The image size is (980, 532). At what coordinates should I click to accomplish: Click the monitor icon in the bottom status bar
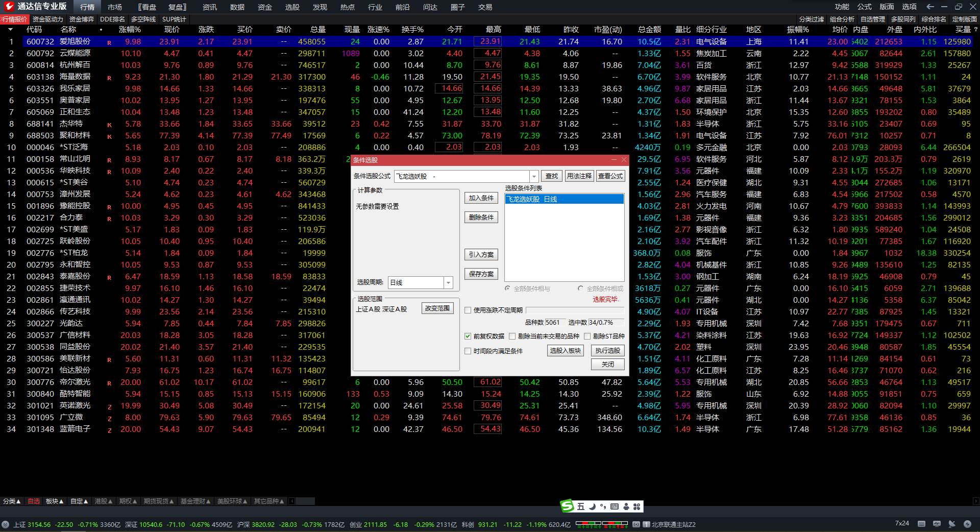point(937,524)
